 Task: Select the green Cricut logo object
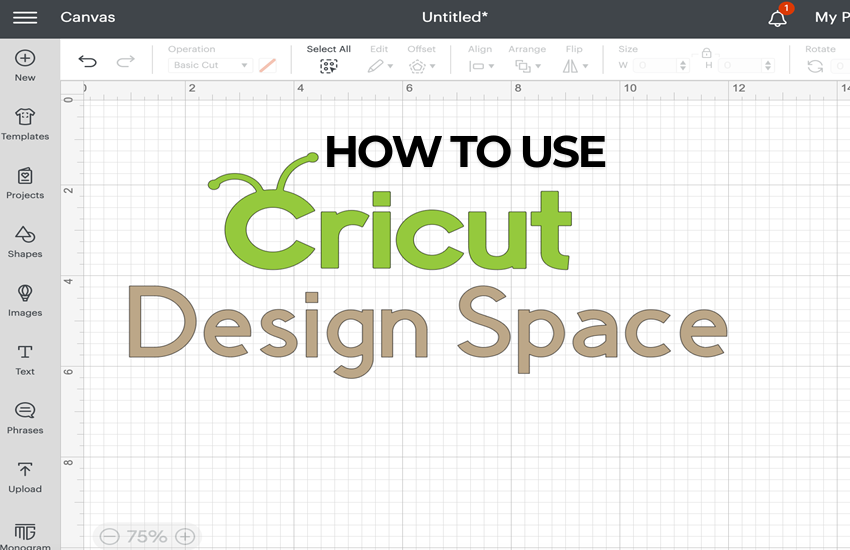point(390,212)
